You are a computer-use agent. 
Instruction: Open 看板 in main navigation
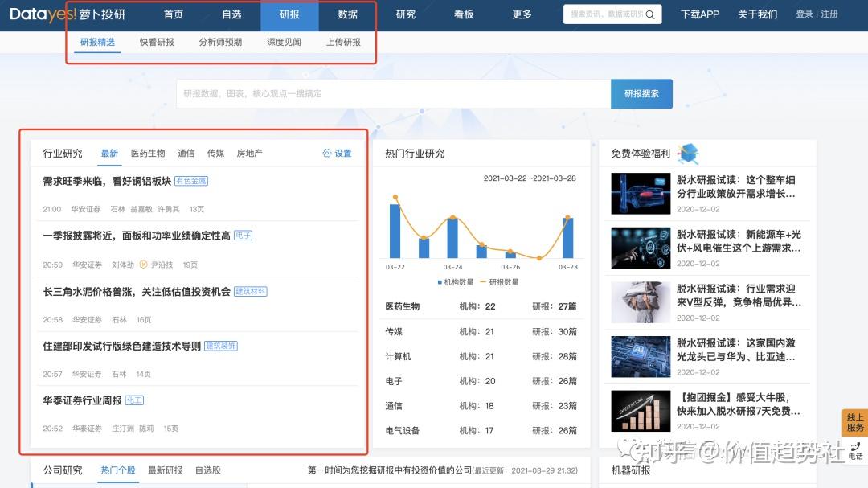point(464,14)
